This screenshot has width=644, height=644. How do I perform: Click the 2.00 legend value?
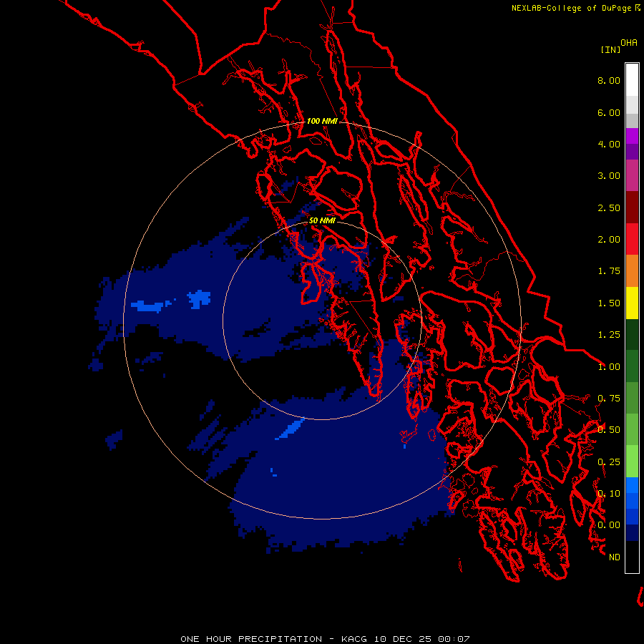pyautogui.click(x=609, y=240)
